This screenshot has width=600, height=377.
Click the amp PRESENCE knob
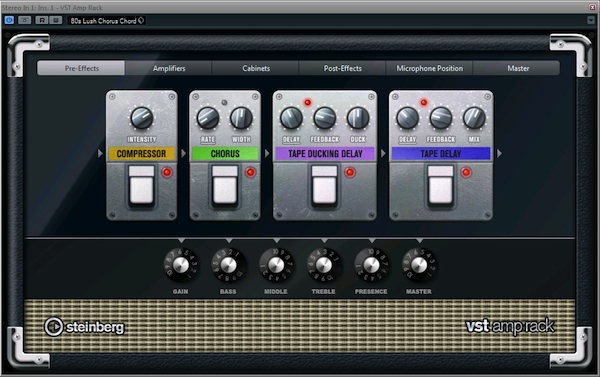pyautogui.click(x=371, y=265)
